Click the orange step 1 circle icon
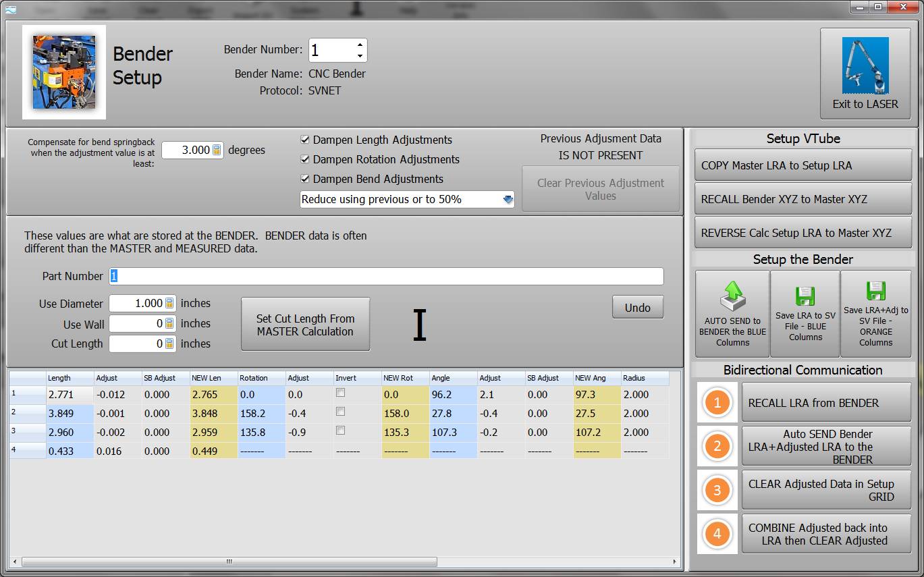The image size is (924, 577). click(717, 403)
